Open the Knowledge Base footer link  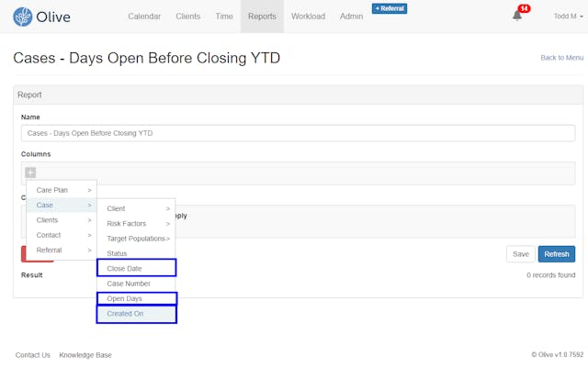click(85, 355)
